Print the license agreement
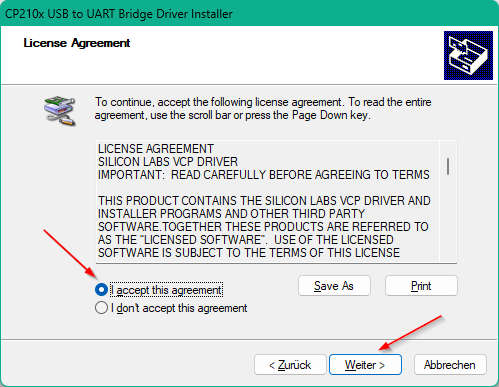499x387 pixels. point(421,286)
